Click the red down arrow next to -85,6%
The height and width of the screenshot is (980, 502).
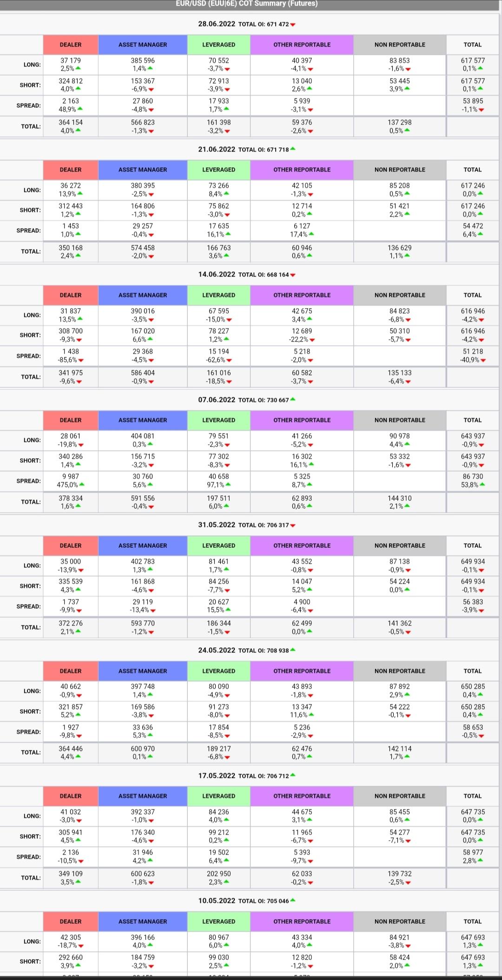pyautogui.click(x=81, y=360)
